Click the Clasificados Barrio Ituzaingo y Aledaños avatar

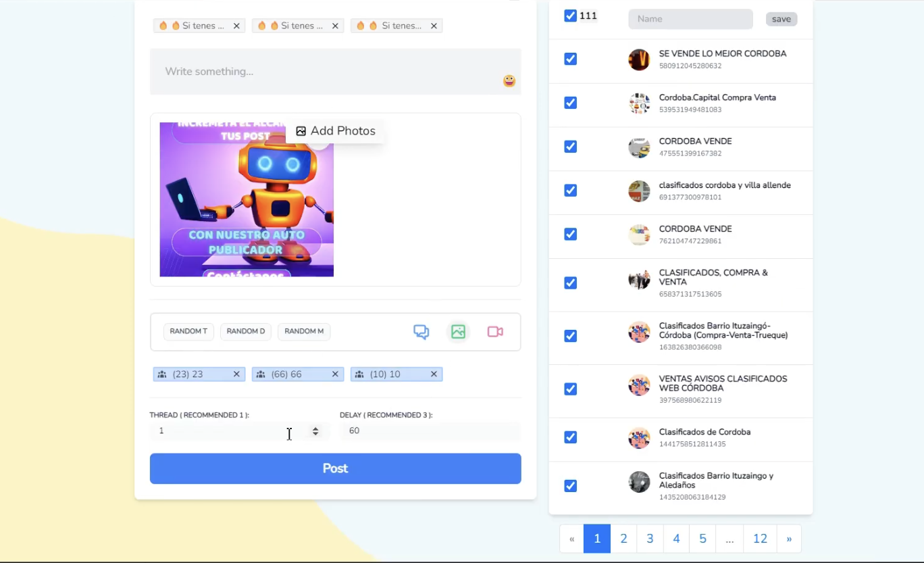click(639, 482)
